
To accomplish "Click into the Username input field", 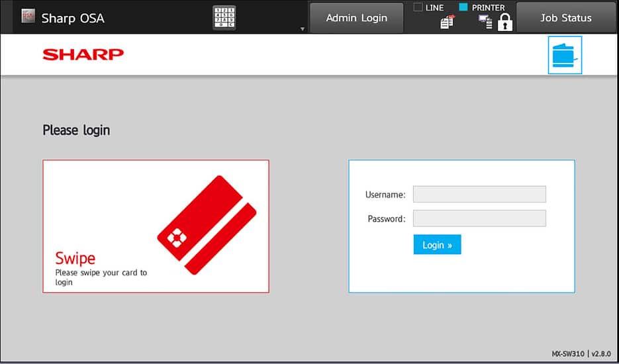I will [479, 194].
